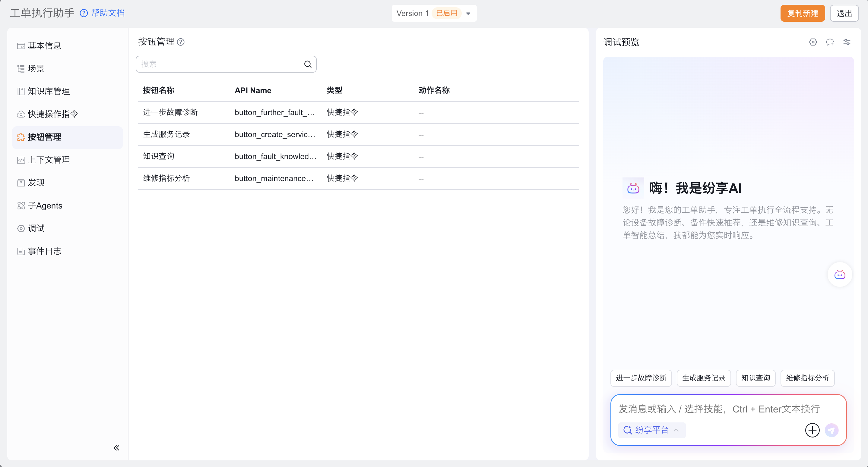This screenshot has height=467, width=868.
Task: Click the floating AI robot icon
Action: (839, 275)
